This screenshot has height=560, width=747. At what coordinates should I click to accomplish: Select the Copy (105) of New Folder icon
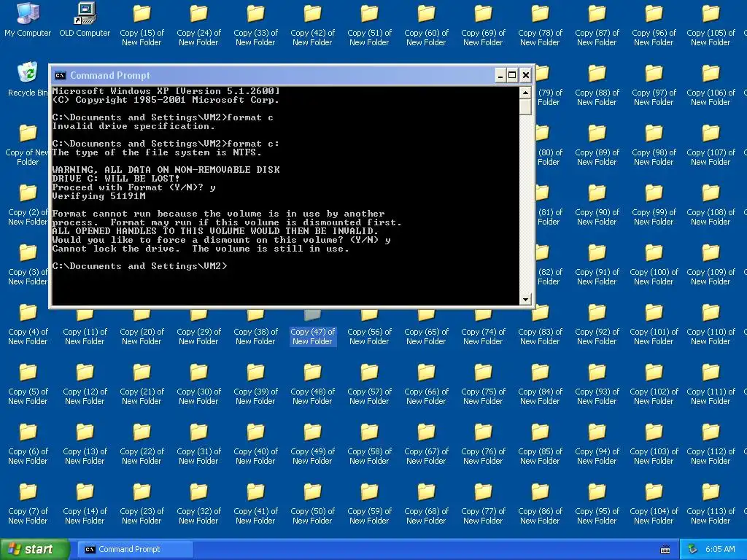point(711,26)
